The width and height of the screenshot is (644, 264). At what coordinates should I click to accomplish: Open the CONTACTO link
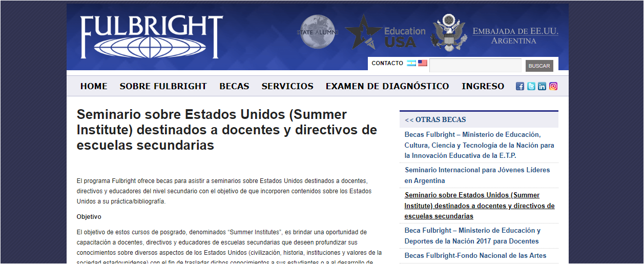pos(387,64)
